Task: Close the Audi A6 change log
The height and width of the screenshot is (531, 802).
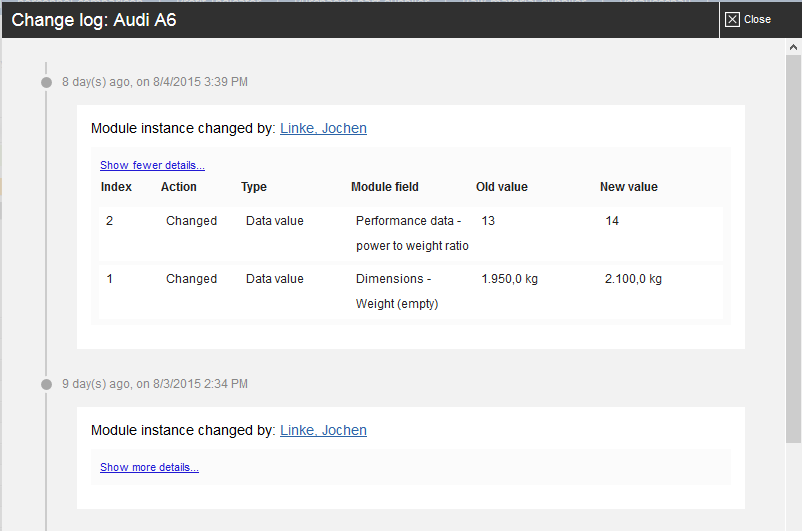Action: tap(748, 19)
